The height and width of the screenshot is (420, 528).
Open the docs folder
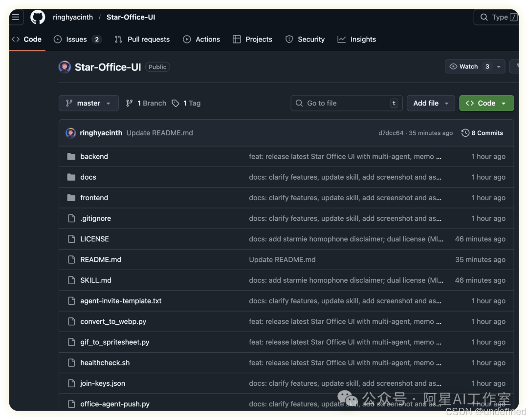(88, 177)
